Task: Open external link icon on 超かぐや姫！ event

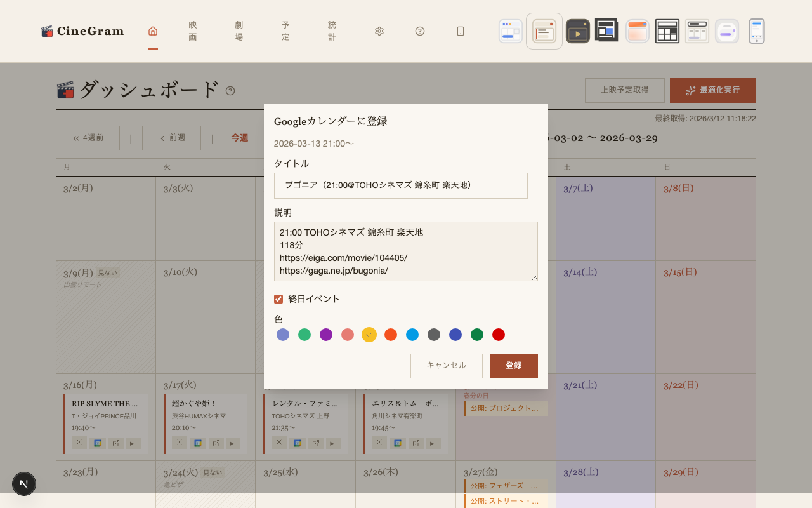Action: (216, 443)
